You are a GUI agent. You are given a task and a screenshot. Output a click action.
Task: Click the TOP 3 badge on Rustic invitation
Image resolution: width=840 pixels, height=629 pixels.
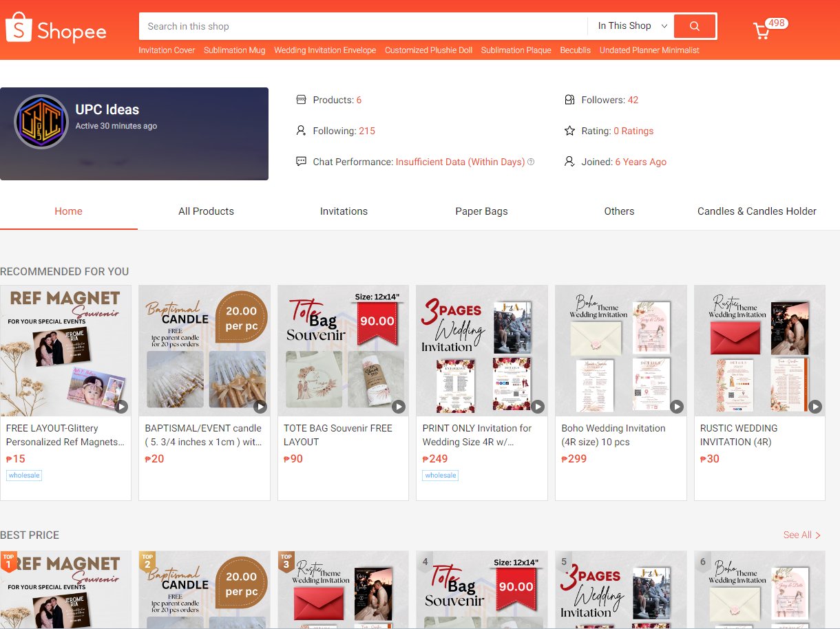coord(286,561)
